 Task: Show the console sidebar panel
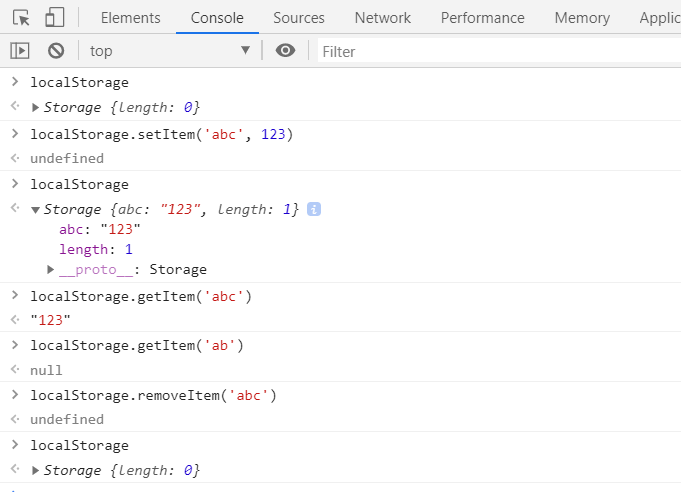coord(20,51)
